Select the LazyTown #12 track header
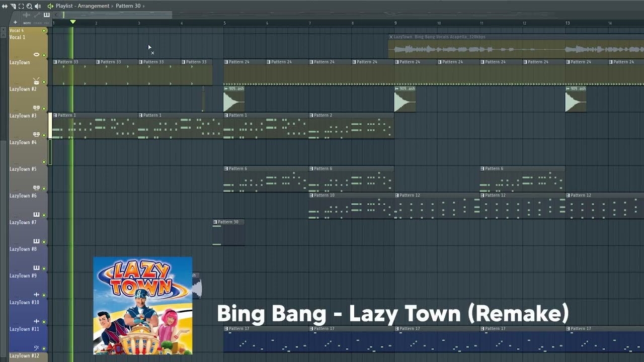644x362 pixels. [29, 357]
